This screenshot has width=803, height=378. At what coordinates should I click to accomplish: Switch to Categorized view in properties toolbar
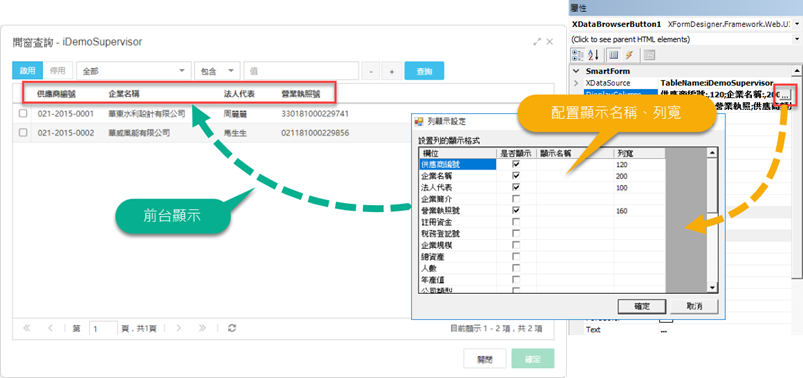click(578, 55)
